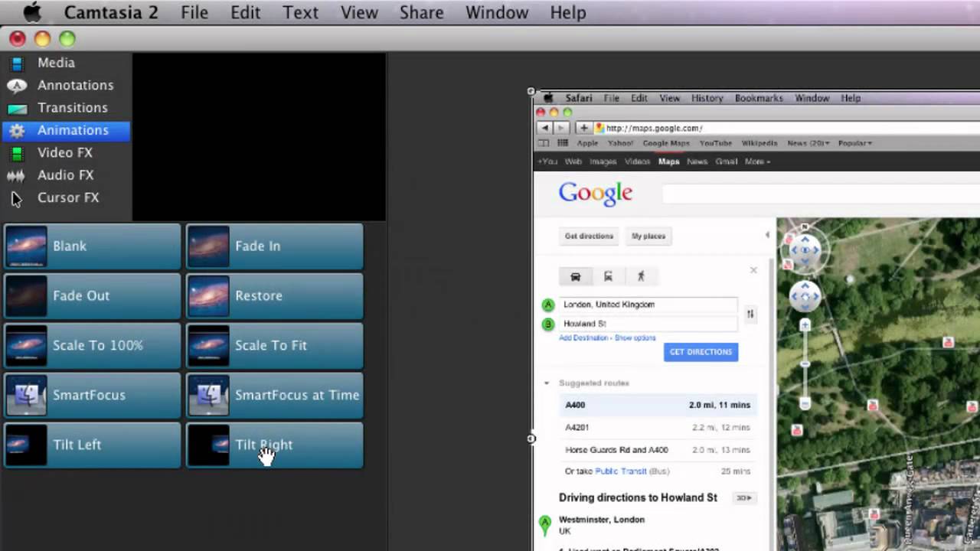Click the Howland St destination field
This screenshot has width=980, height=551.
point(648,324)
